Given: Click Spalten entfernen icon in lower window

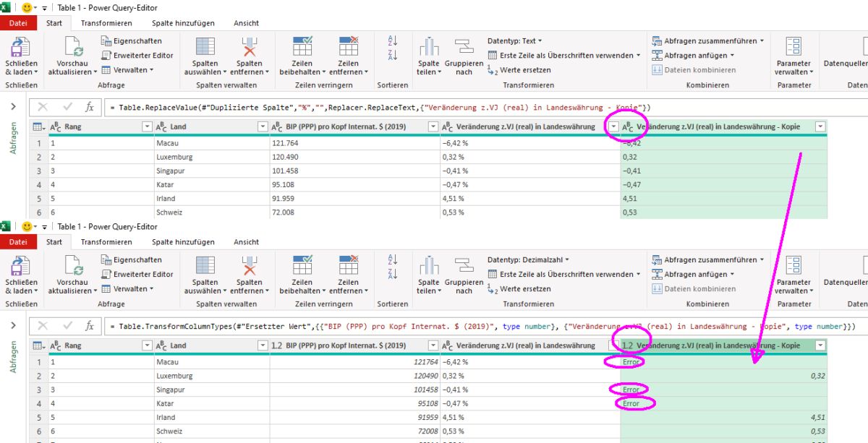Looking at the screenshot, I should (x=250, y=266).
